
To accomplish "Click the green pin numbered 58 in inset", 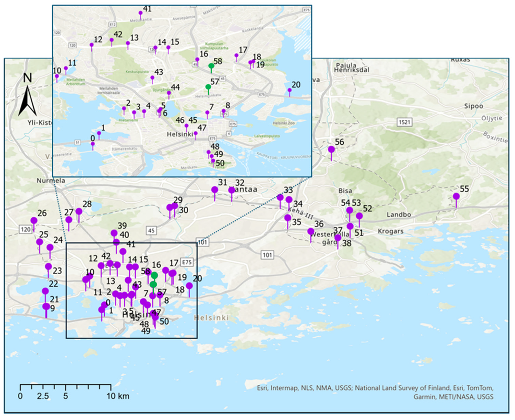I will pyautogui.click(x=211, y=66).
